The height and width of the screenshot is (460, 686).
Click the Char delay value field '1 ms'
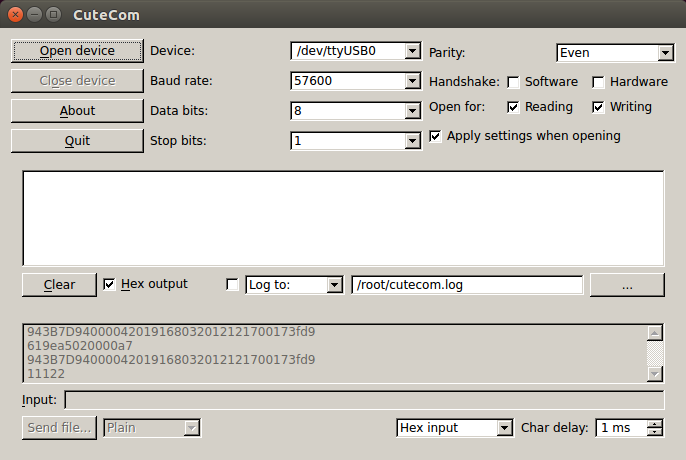621,428
